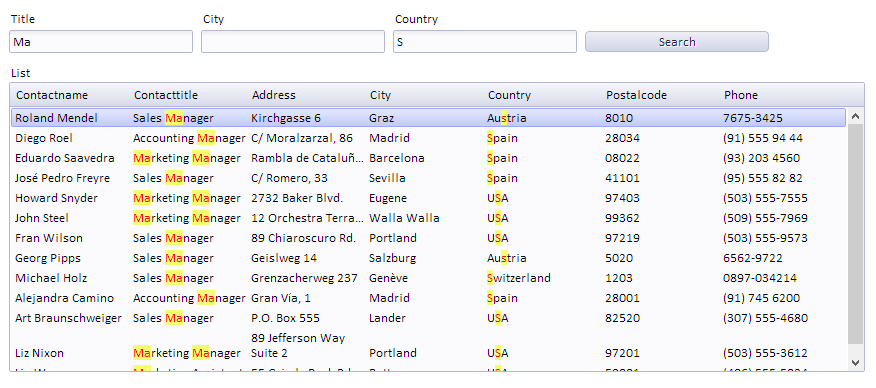The width and height of the screenshot is (876, 388).
Task: Sort by Contacttitle column header
Action: (x=166, y=95)
